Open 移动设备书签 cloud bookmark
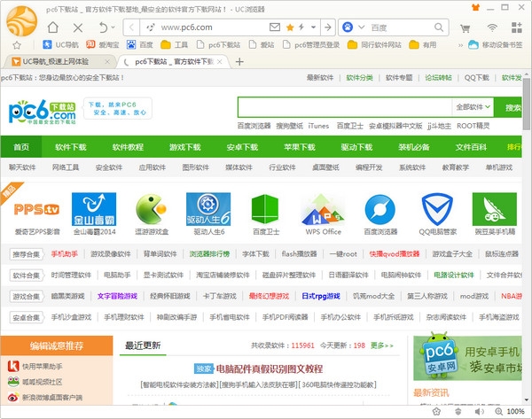 click(x=495, y=45)
